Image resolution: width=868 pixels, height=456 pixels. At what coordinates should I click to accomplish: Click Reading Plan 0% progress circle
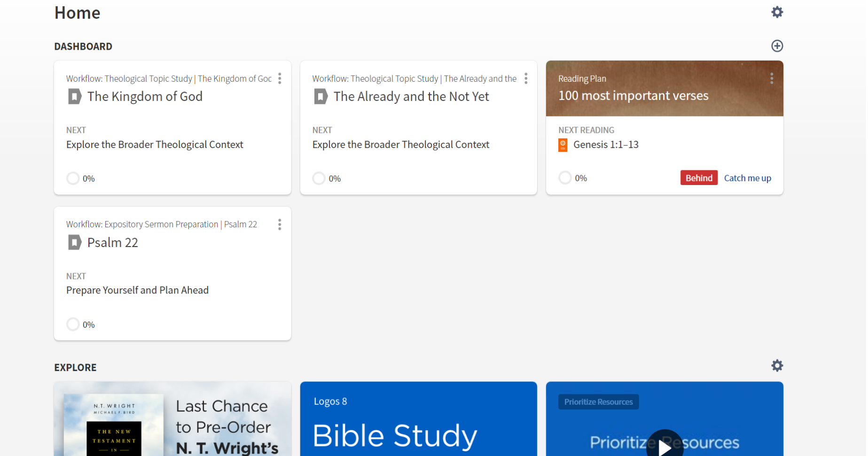pos(565,178)
